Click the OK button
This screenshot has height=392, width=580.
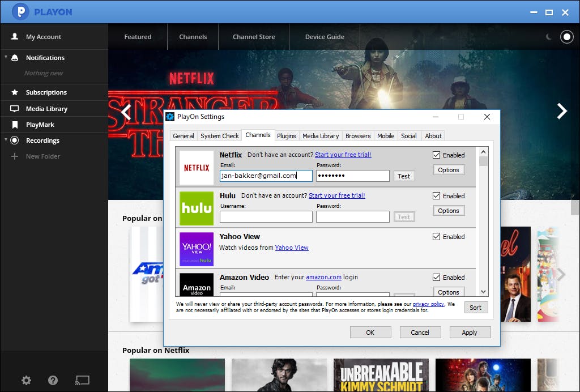[370, 333]
